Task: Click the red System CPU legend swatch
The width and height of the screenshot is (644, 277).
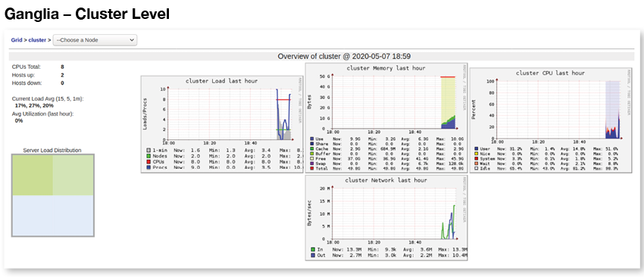Action: pyautogui.click(x=477, y=158)
